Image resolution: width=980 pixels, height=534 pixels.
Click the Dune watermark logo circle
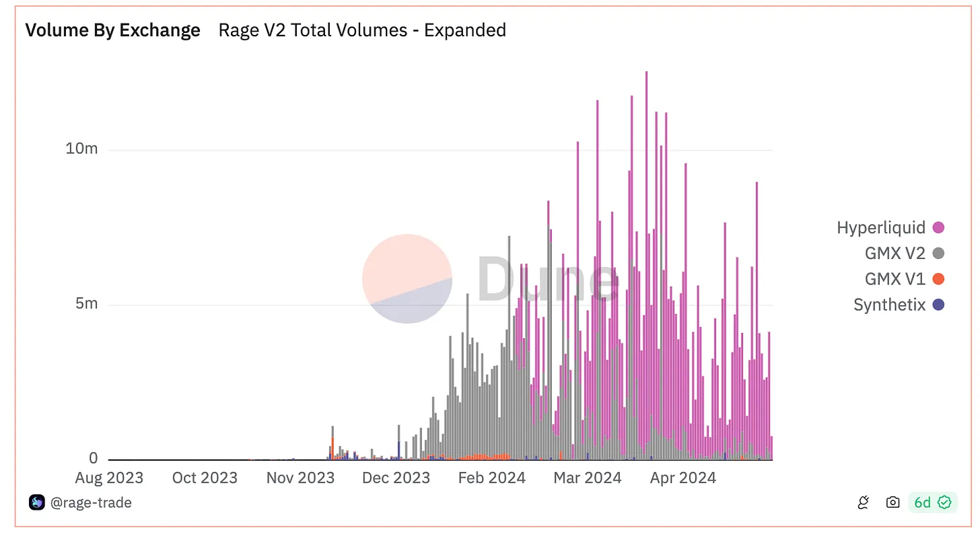click(x=407, y=278)
